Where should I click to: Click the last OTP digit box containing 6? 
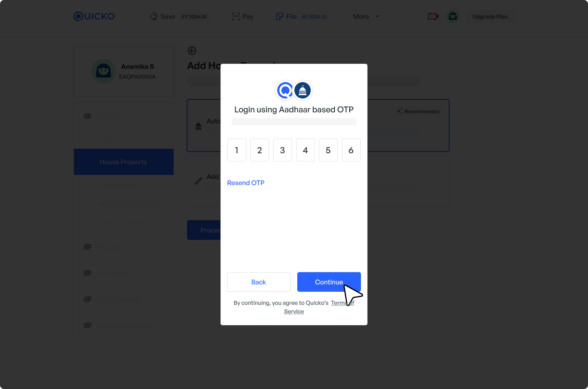(x=351, y=150)
